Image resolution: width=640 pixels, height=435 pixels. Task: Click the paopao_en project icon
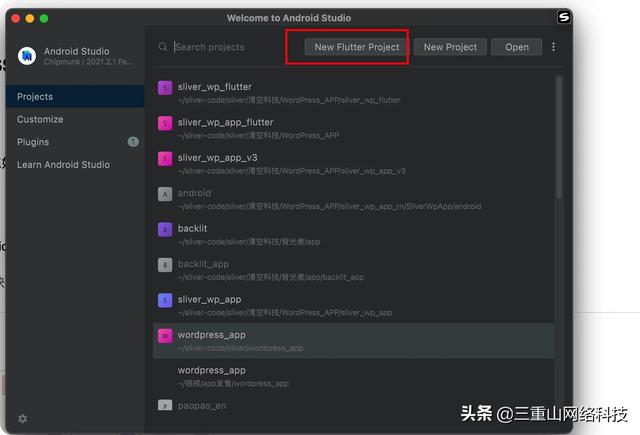tap(165, 405)
